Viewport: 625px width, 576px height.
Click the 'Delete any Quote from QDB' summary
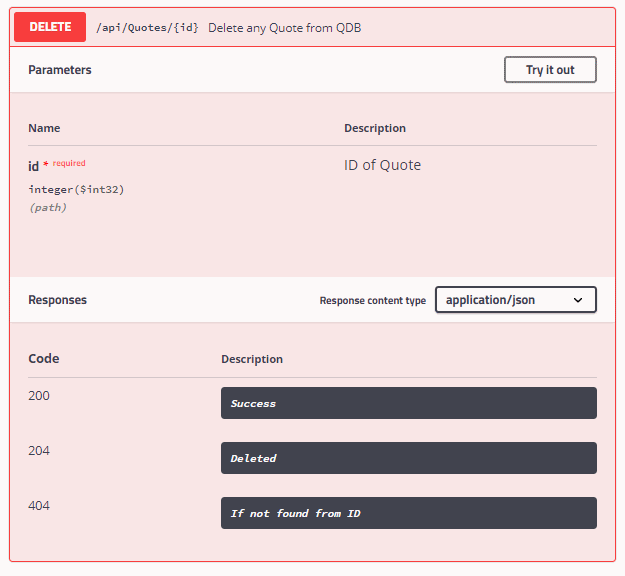284,28
